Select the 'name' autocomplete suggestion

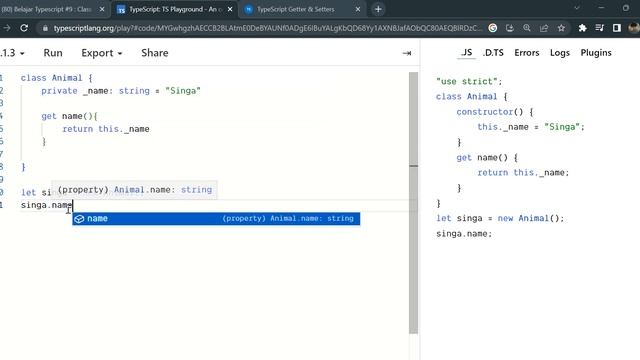coord(216,219)
